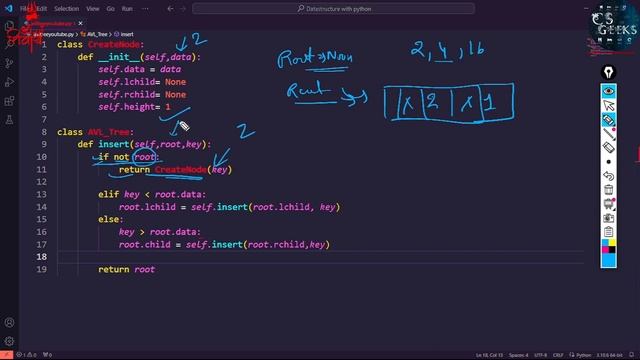The image size is (640, 360).
Task: Open the Edit menu
Action: click(42, 9)
